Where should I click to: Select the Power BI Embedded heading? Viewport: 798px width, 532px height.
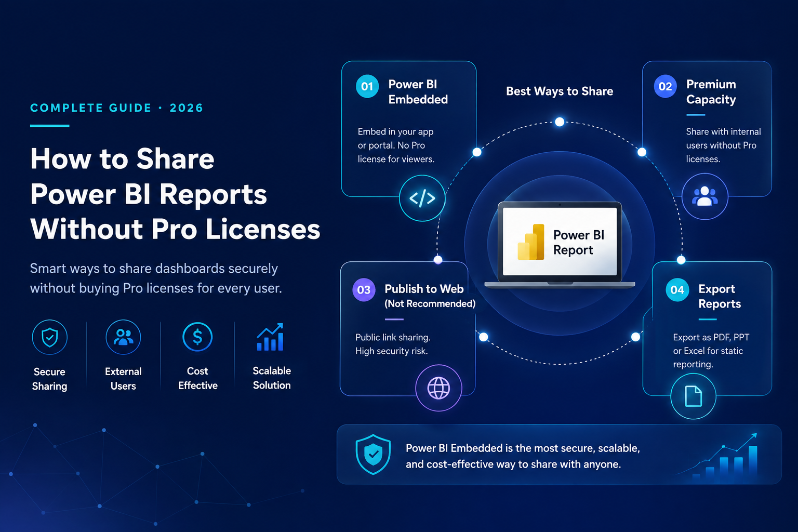[x=418, y=92]
